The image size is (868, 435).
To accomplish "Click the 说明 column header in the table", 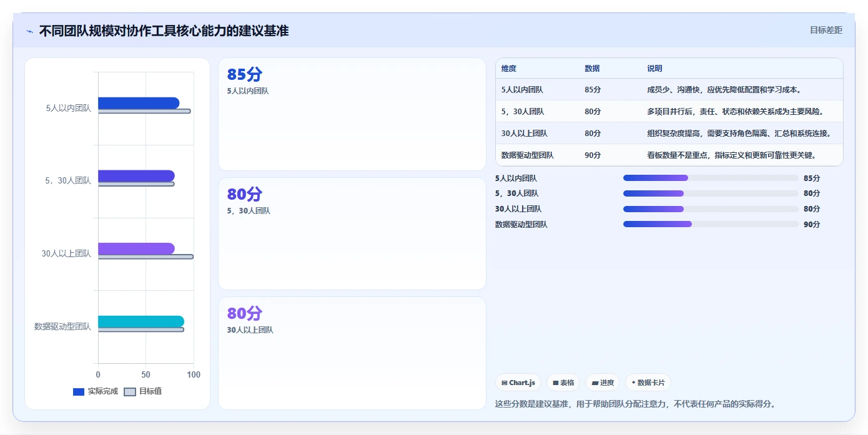I will (654, 69).
